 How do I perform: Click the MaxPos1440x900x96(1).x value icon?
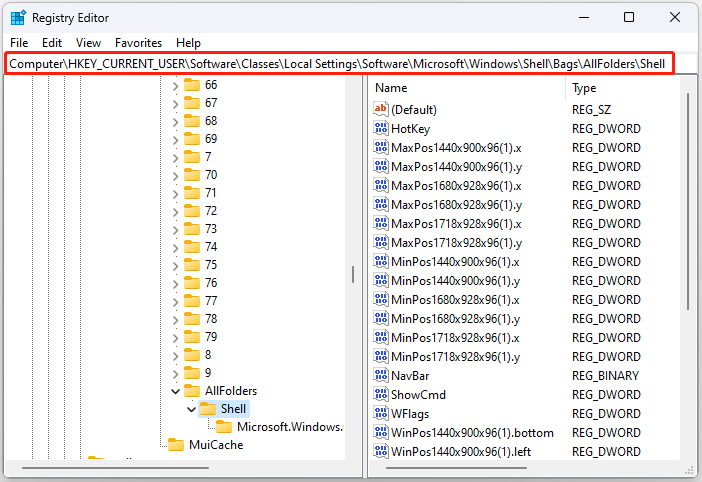coord(381,147)
